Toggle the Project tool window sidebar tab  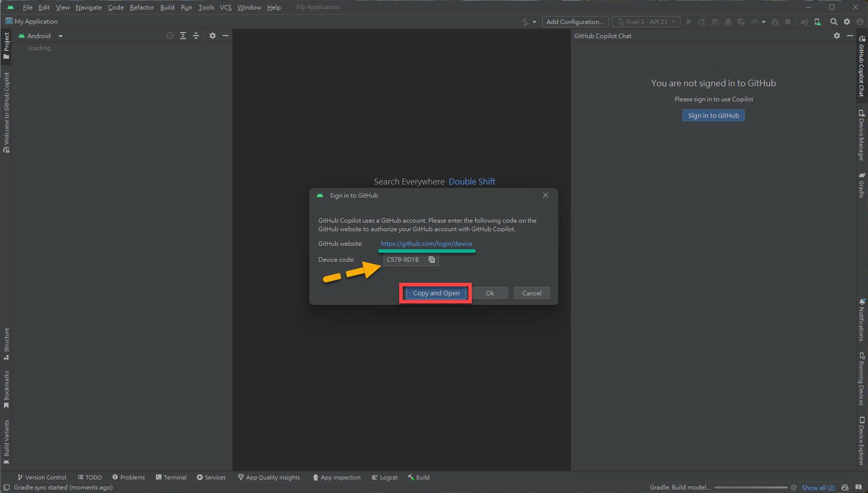[7, 45]
